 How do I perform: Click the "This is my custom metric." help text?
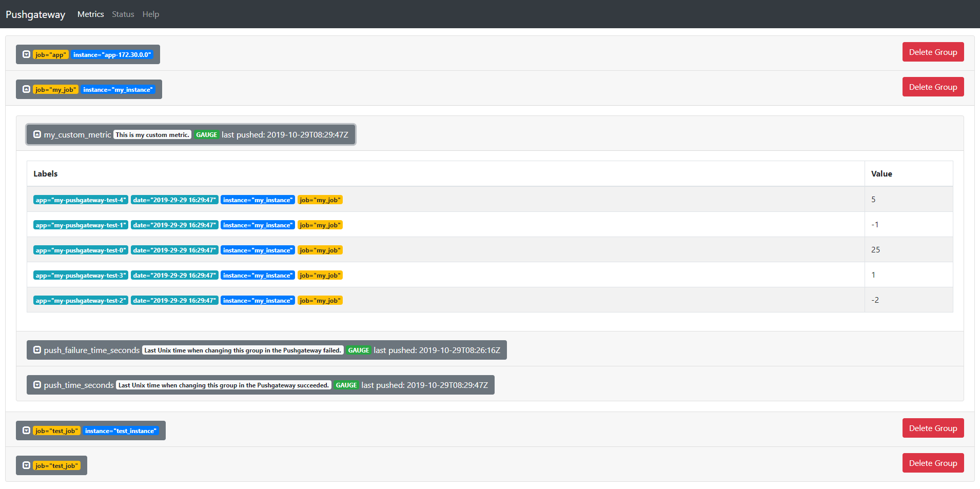tap(152, 134)
